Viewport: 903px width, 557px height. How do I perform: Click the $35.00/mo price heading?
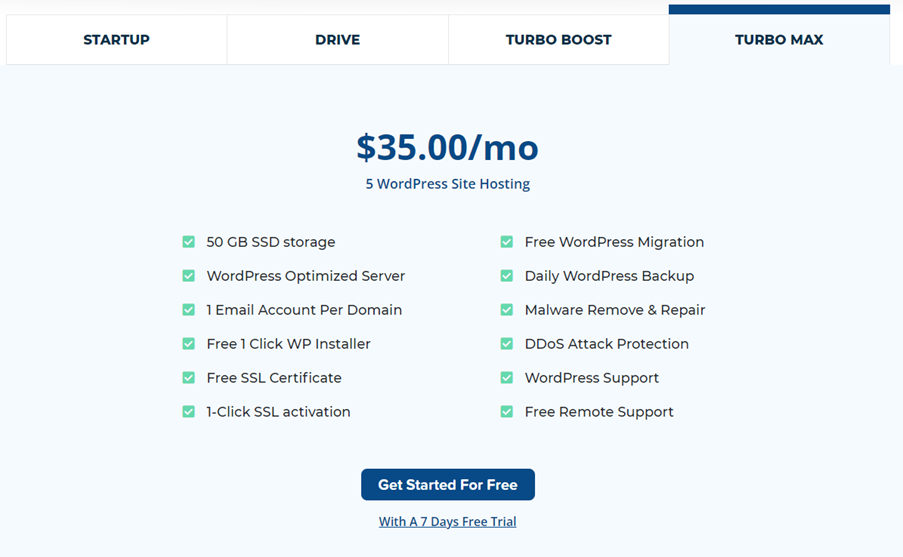447,147
